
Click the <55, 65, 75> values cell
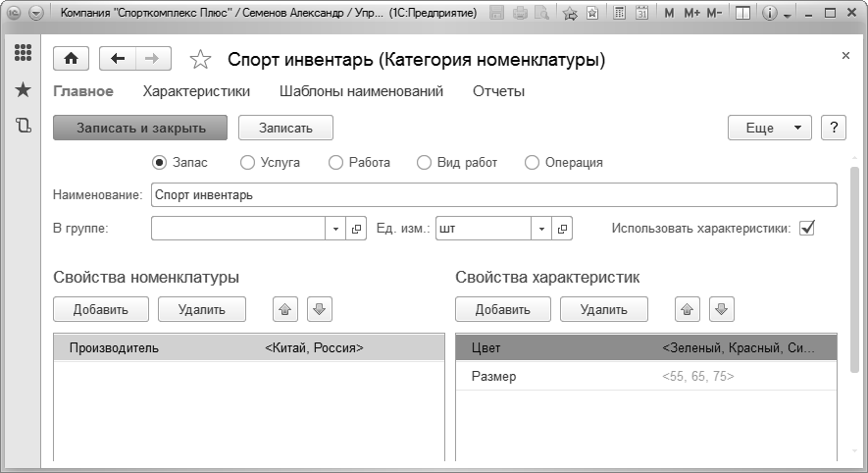[698, 376]
